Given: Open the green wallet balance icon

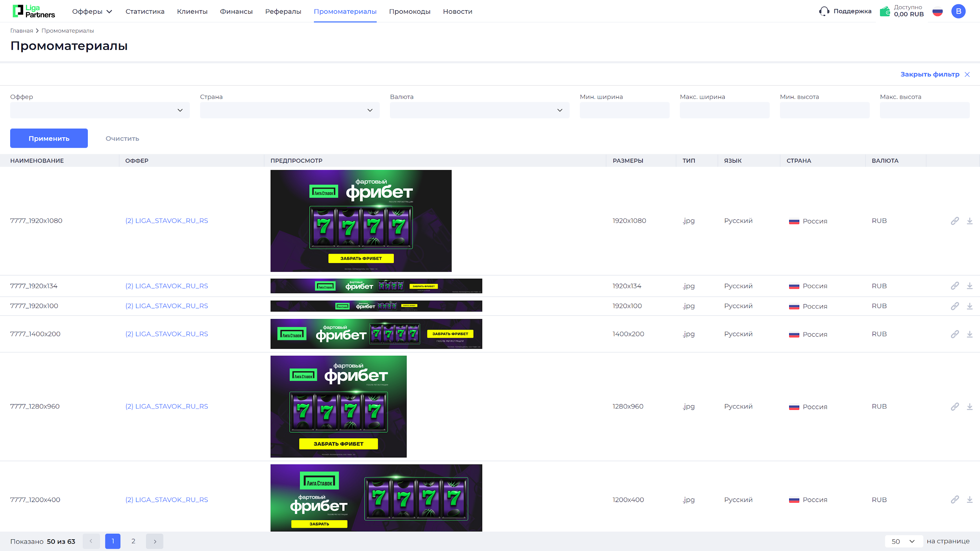Looking at the screenshot, I should 885,11.
